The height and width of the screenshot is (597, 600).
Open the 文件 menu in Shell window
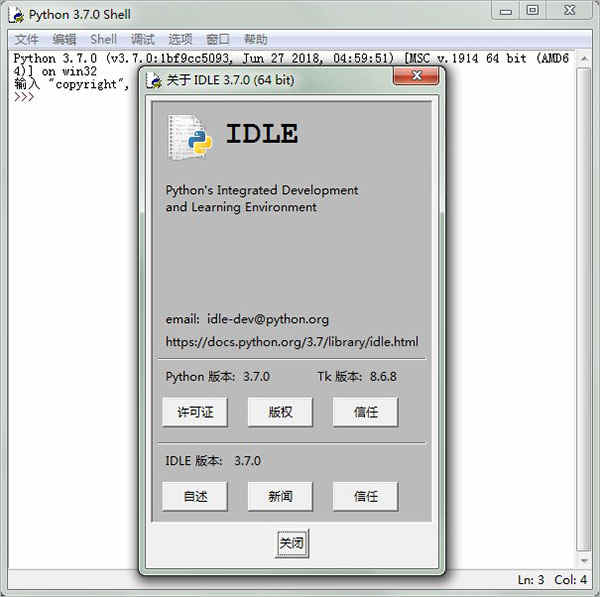26,39
